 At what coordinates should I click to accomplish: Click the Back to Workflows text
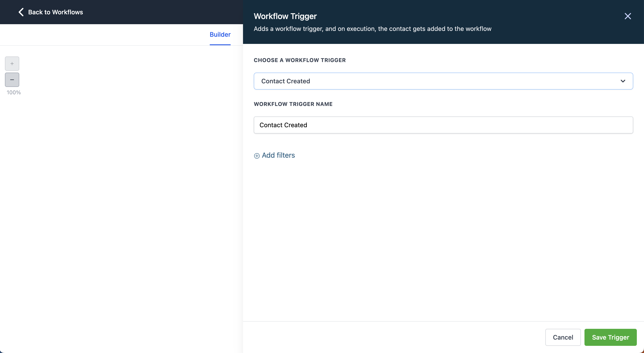click(55, 12)
